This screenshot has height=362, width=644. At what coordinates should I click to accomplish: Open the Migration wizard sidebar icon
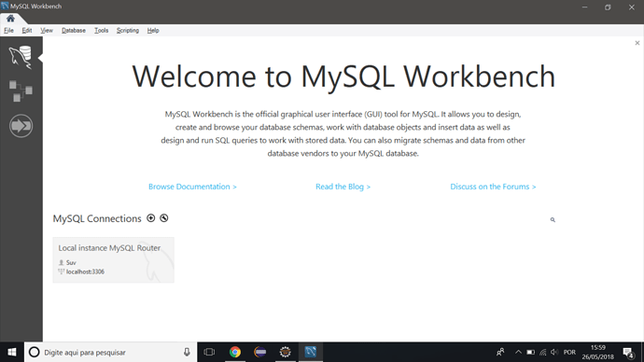pyautogui.click(x=21, y=126)
